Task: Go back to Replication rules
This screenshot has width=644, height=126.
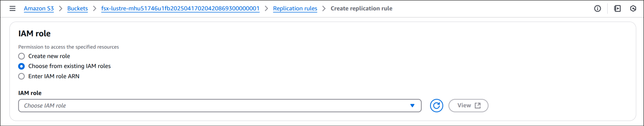Action: click(x=295, y=8)
